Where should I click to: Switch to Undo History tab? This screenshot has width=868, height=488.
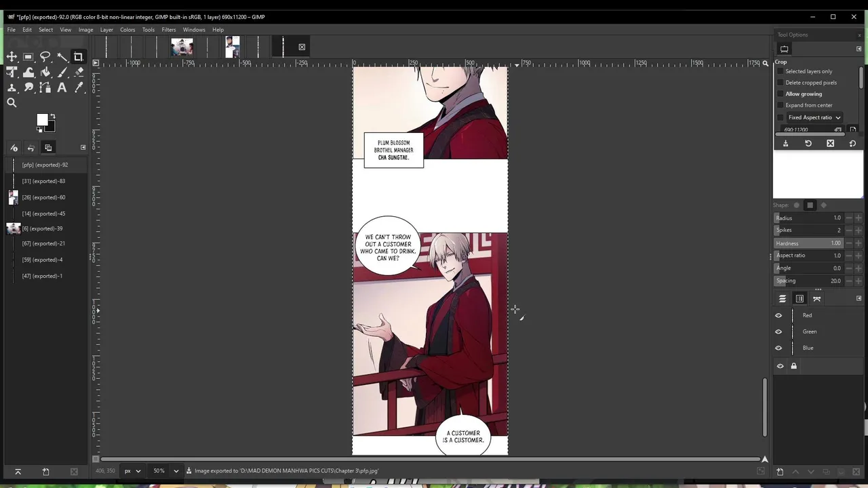coord(31,148)
